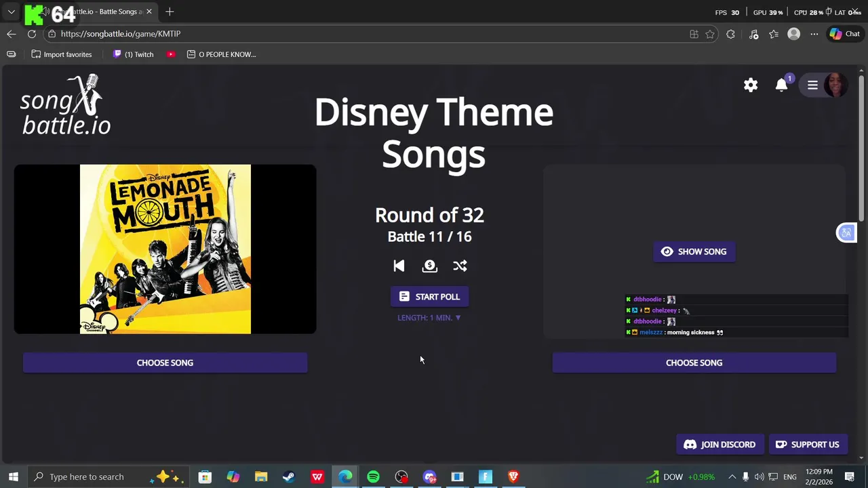This screenshot has width=868, height=488.
Task: Open the hamburger menu icon
Action: click(x=812, y=85)
